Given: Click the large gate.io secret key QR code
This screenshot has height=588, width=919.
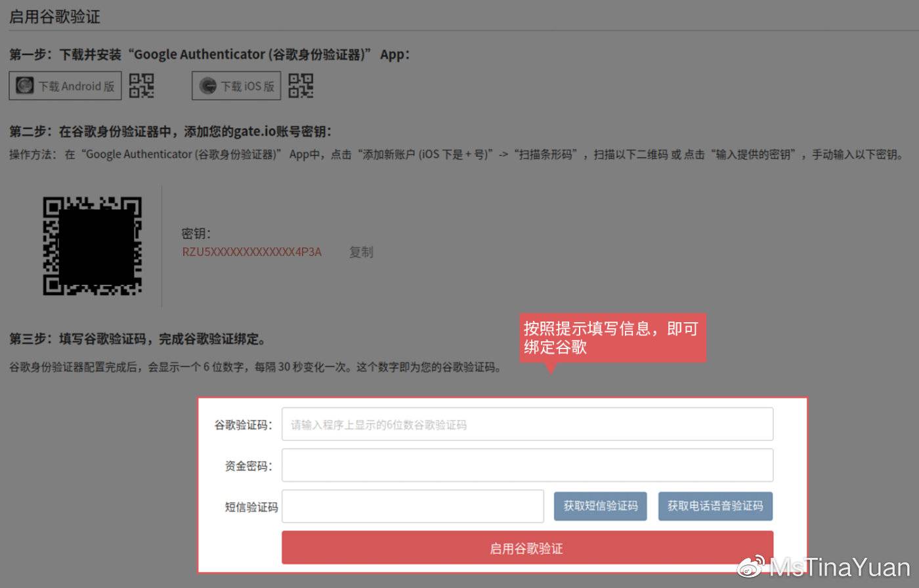Looking at the screenshot, I should (93, 246).
